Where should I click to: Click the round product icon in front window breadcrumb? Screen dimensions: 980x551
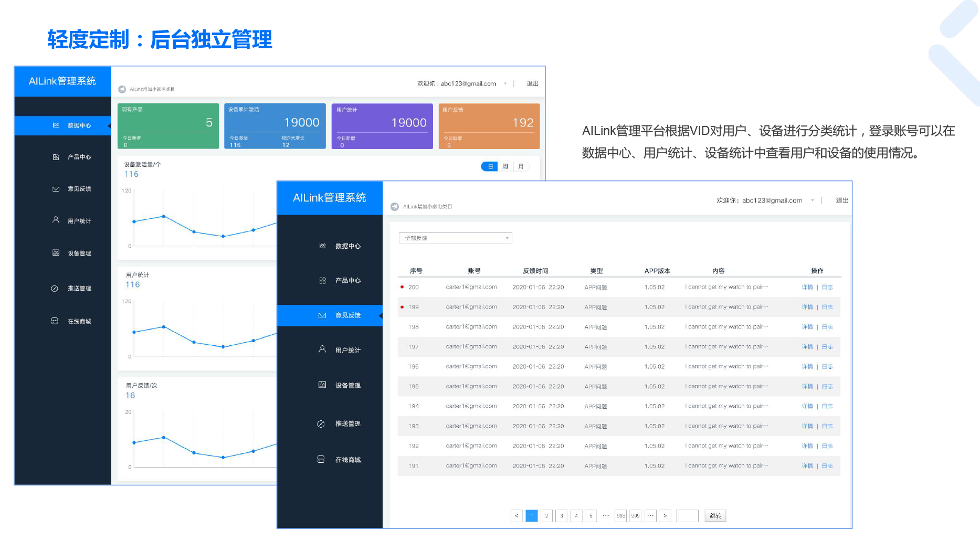[x=395, y=207]
